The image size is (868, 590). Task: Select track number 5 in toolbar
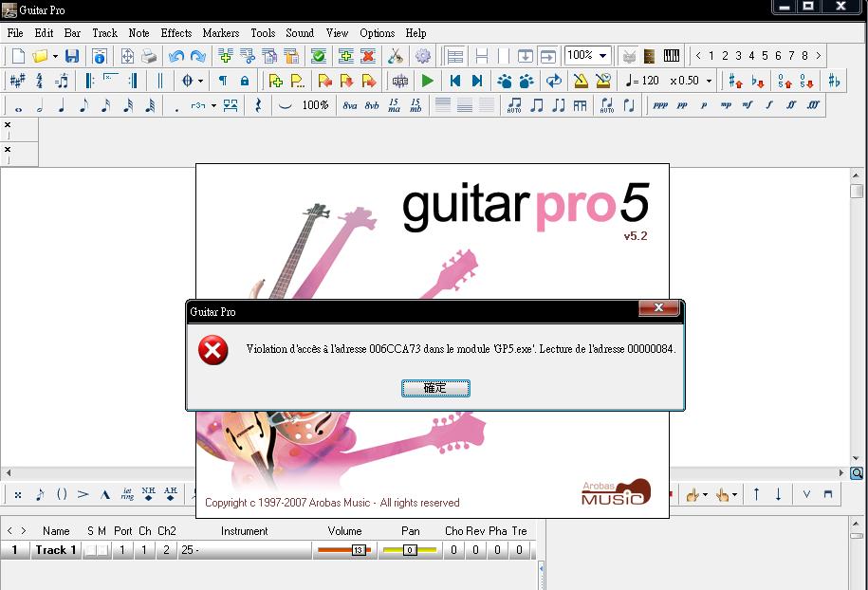(765, 56)
